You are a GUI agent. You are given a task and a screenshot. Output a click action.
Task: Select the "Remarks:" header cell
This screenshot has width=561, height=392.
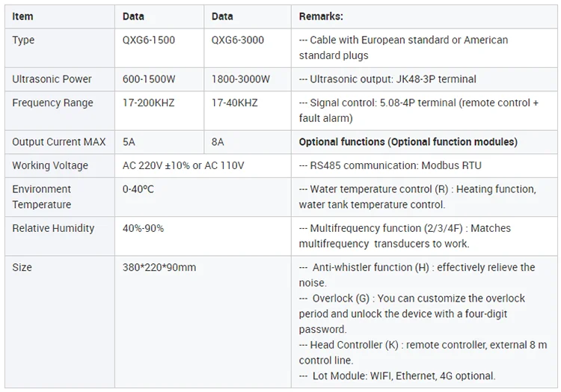pos(321,16)
